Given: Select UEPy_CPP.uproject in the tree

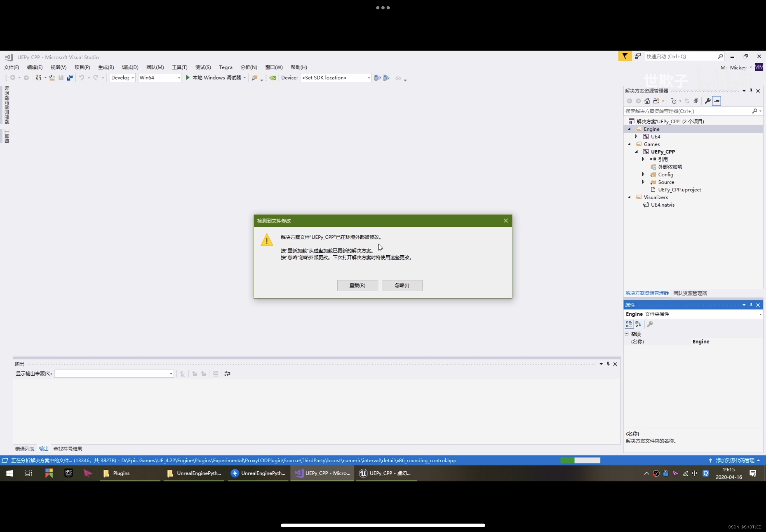Looking at the screenshot, I should 679,190.
